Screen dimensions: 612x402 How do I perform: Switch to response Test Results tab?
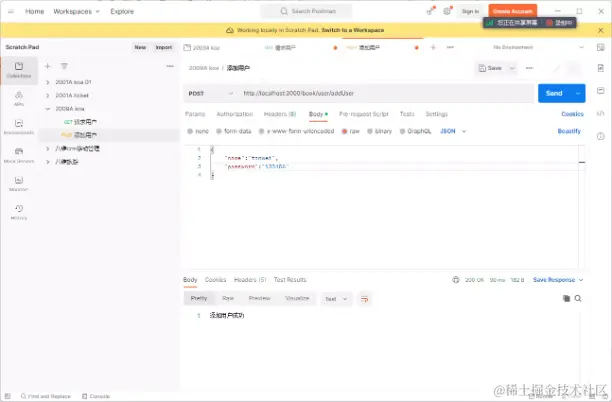290,280
